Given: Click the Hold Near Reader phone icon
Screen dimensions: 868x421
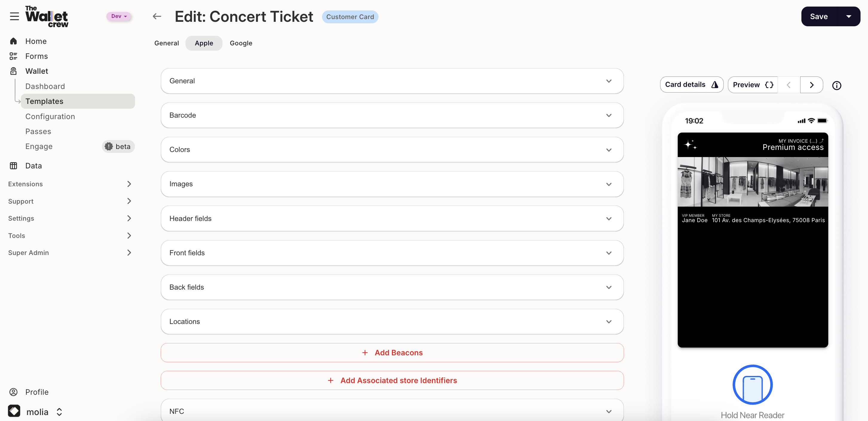Looking at the screenshot, I should (x=752, y=385).
